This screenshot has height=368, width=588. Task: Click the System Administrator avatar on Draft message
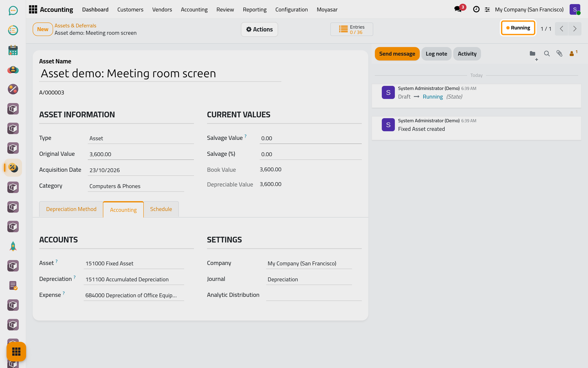pos(388,92)
